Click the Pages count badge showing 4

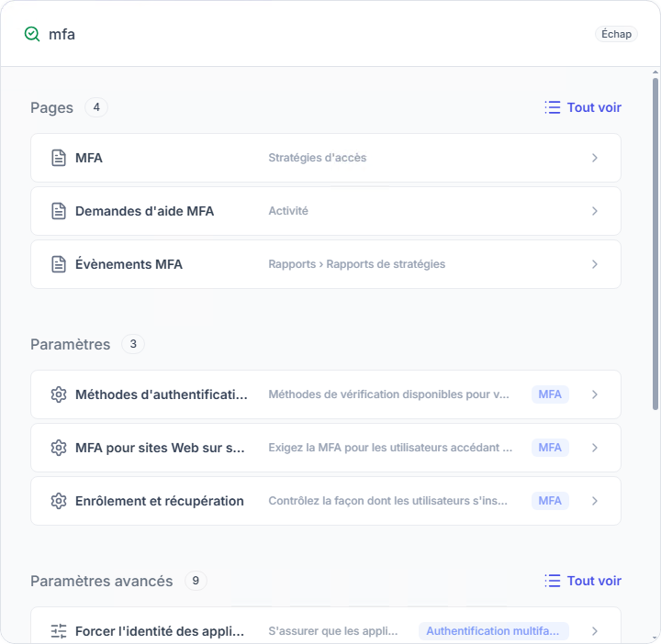[x=96, y=107]
